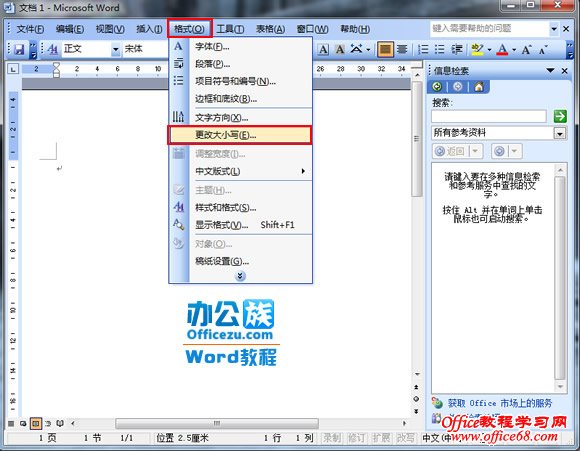Open the 工具(T) menu
The image size is (580, 451).
click(230, 29)
